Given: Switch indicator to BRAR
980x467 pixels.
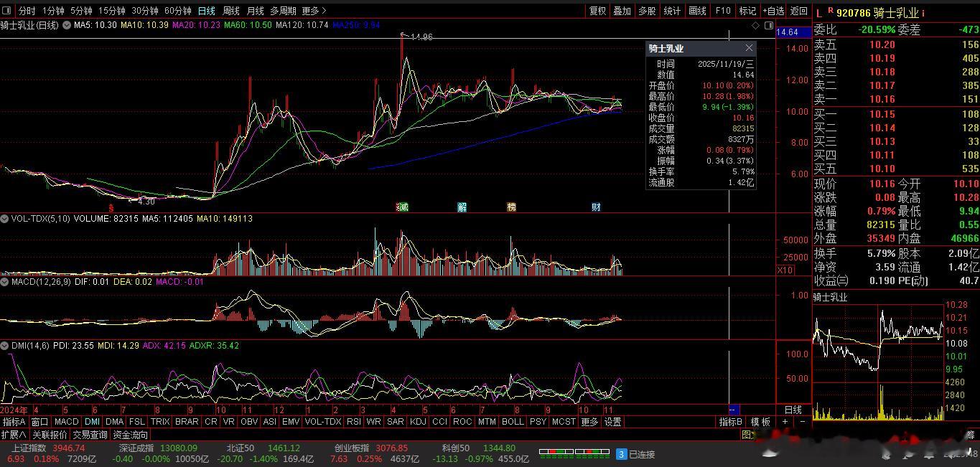Looking at the screenshot, I should coord(187,422).
